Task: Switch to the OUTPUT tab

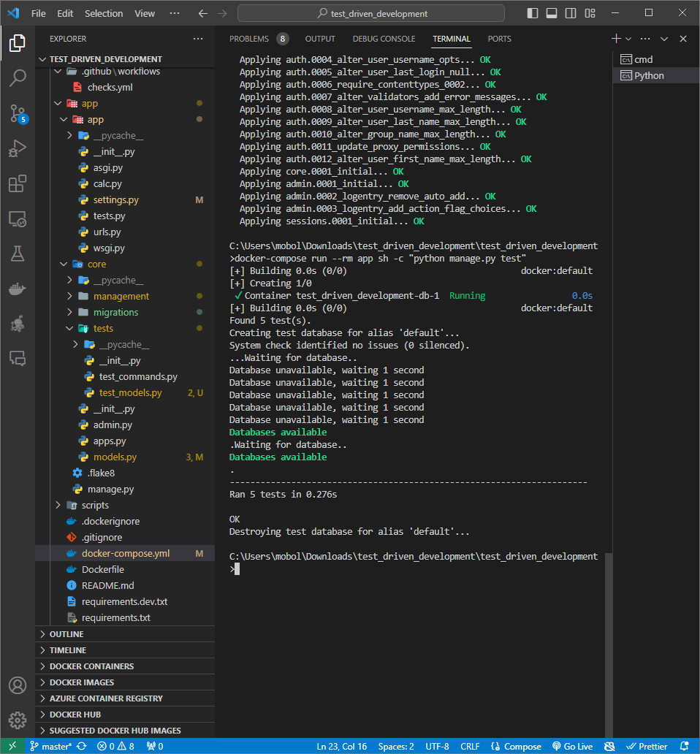Action: pyautogui.click(x=320, y=39)
